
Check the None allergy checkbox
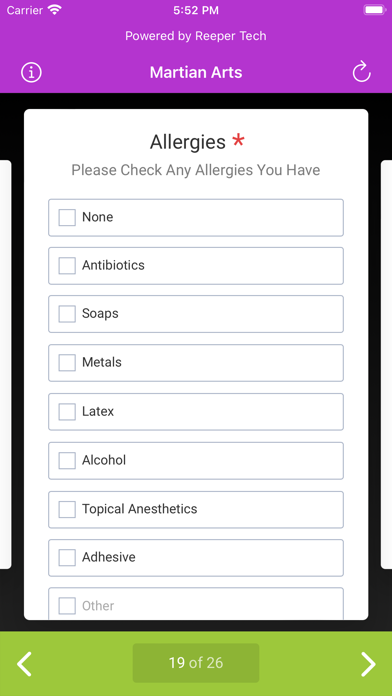click(x=67, y=218)
